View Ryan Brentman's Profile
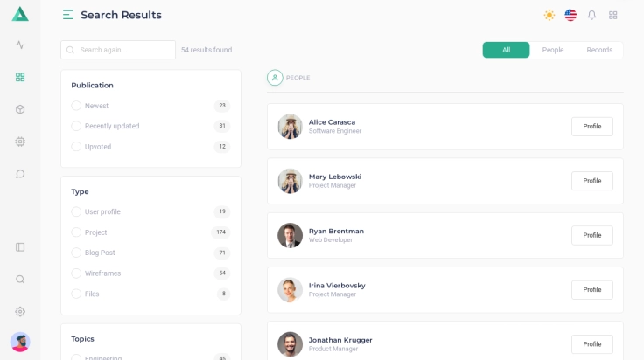 click(591, 235)
